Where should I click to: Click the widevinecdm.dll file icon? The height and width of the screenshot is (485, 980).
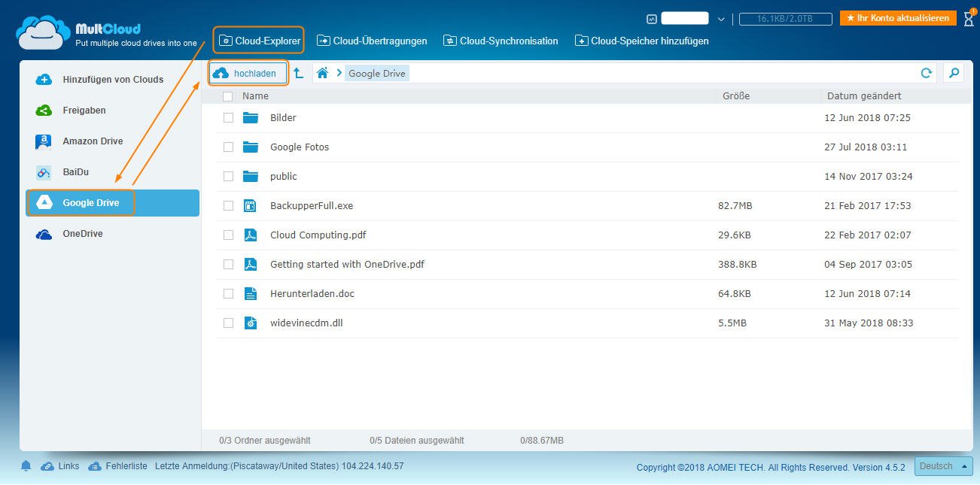(x=251, y=323)
